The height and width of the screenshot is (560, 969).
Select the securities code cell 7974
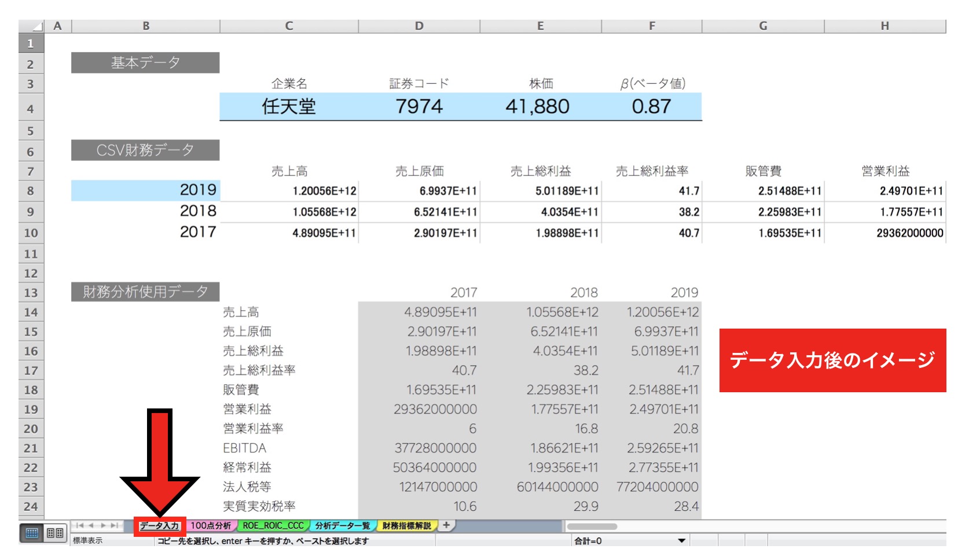419,106
